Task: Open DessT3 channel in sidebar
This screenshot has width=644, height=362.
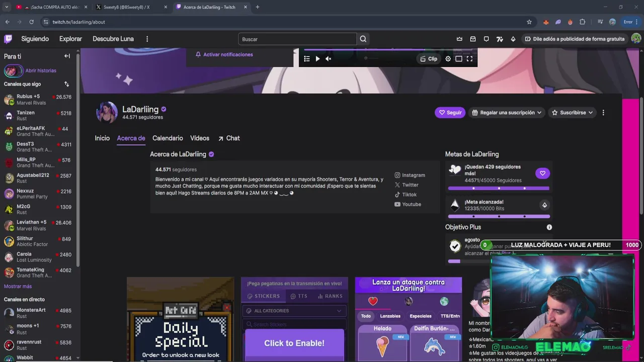Action: click(38, 146)
